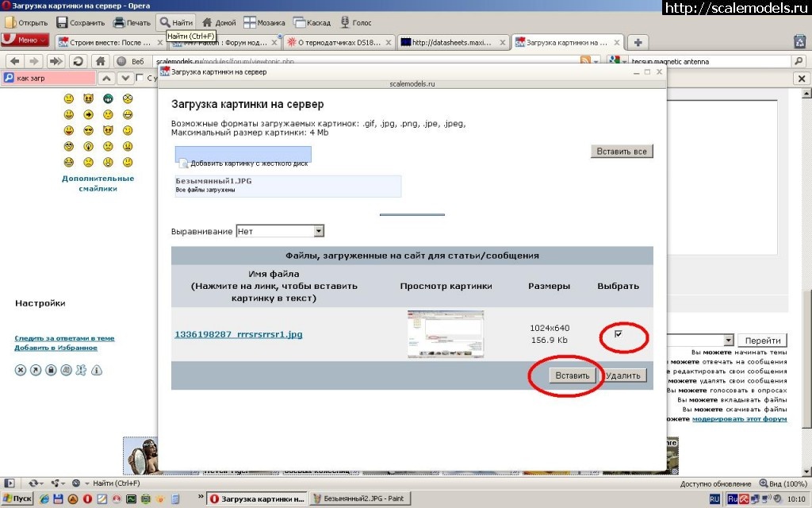The image size is (812, 508).
Task: Click the Мозаика tile windows icon
Action: pyautogui.click(x=249, y=23)
